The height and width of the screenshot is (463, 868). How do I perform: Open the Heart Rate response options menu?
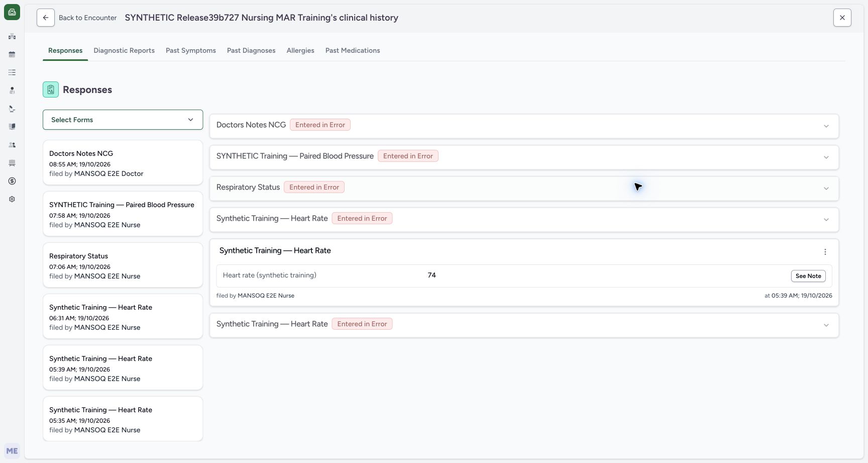pos(825,252)
